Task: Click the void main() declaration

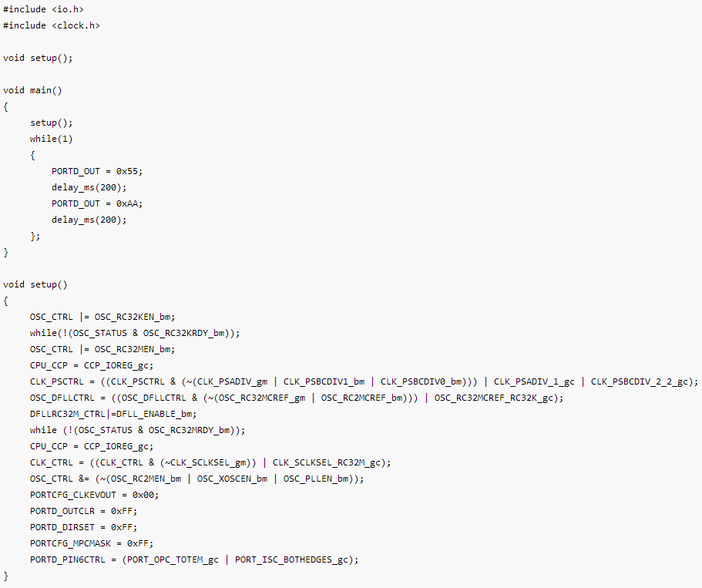Action: coord(32,90)
